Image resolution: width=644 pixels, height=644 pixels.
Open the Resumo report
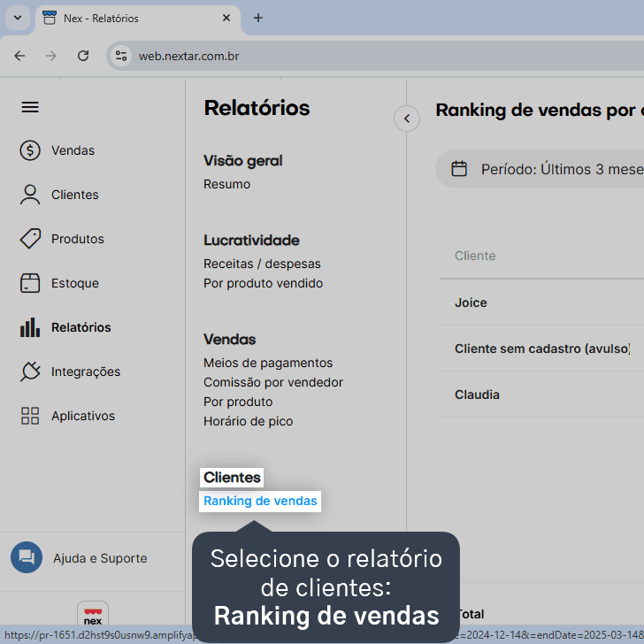[x=226, y=184]
